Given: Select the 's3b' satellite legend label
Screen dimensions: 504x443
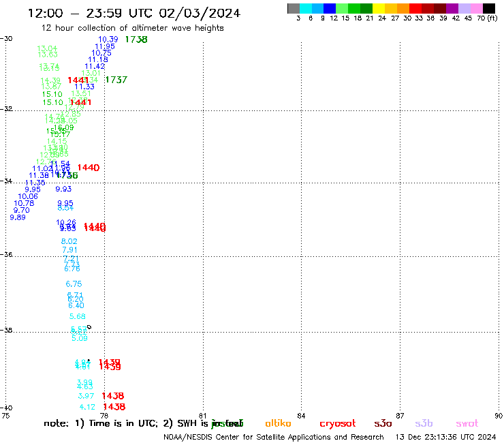Looking at the screenshot, I should pos(424,423).
